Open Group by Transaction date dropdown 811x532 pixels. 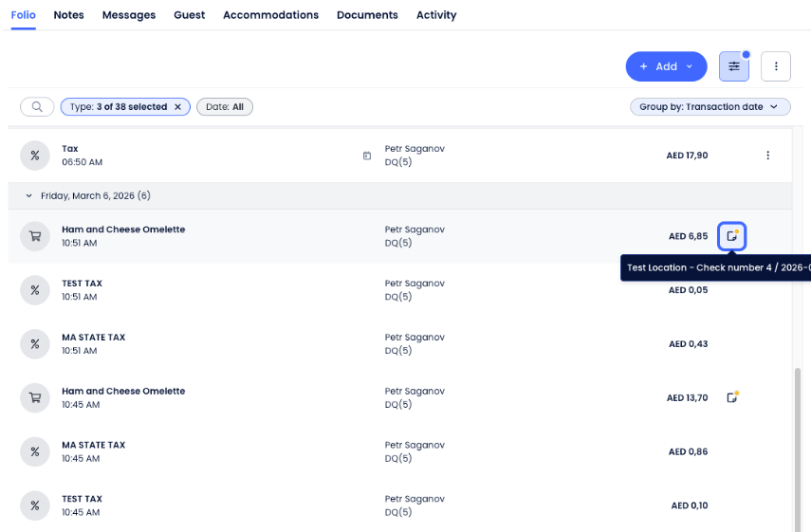pos(710,107)
